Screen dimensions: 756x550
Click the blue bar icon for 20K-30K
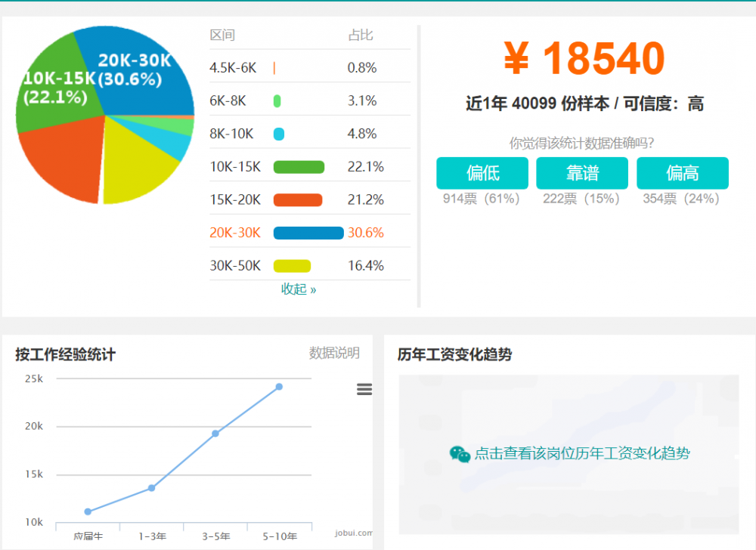pos(308,233)
